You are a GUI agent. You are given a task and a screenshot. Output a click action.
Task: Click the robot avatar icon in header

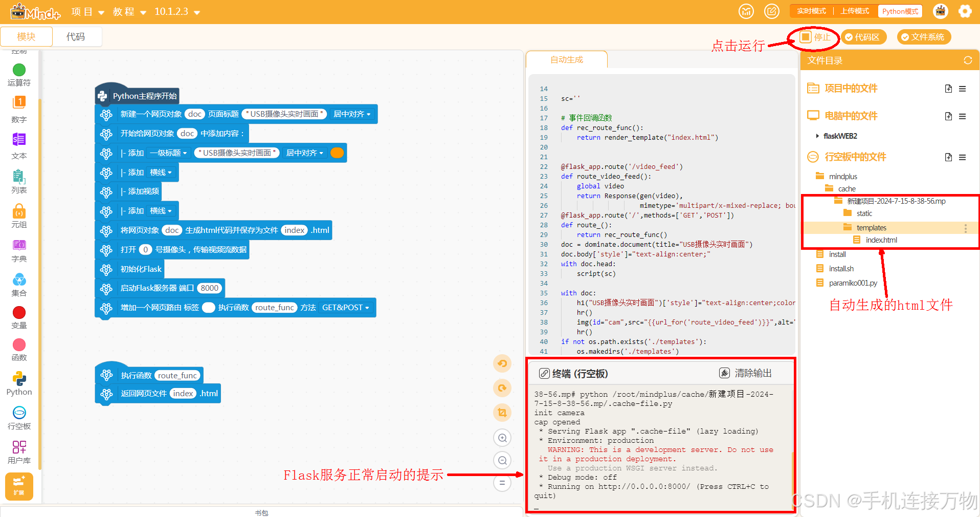pos(940,11)
